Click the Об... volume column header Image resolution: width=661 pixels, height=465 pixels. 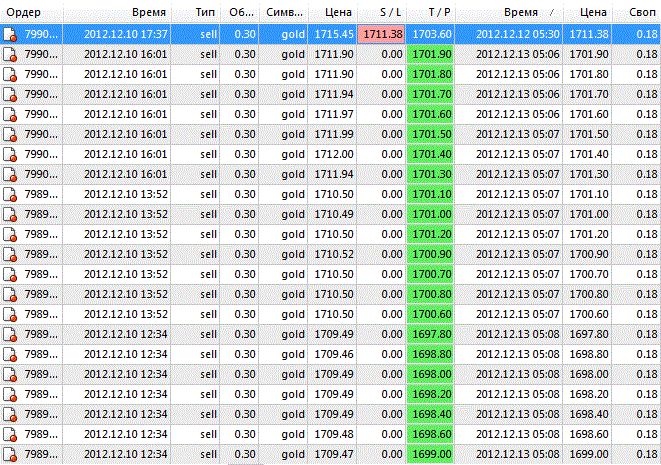pos(239,12)
